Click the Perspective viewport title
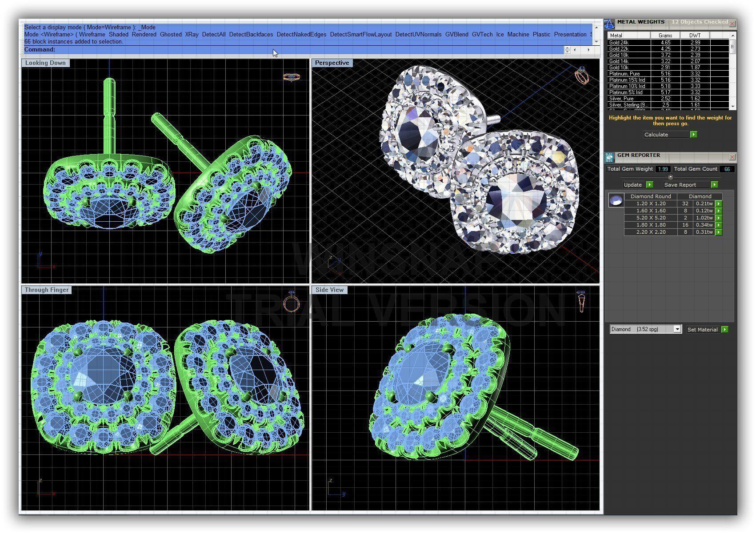Screen dimensions: 756x534 (x=332, y=63)
